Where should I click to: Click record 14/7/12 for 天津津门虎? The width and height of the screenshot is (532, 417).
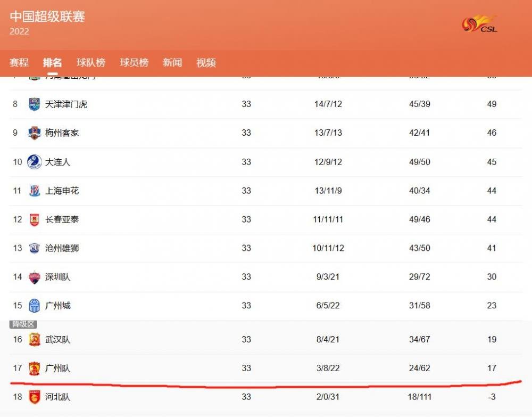328,104
